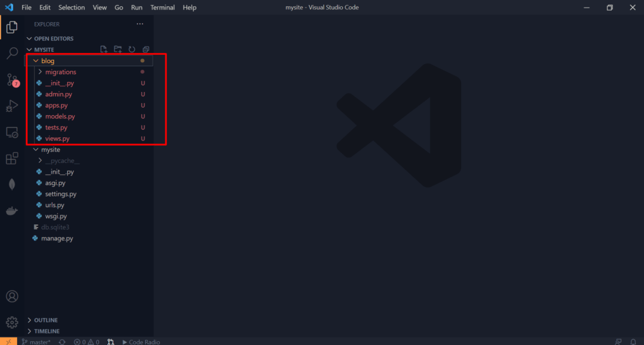644x345 pixels.
Task: Click the remote window indicator in status bar
Action: point(9,342)
